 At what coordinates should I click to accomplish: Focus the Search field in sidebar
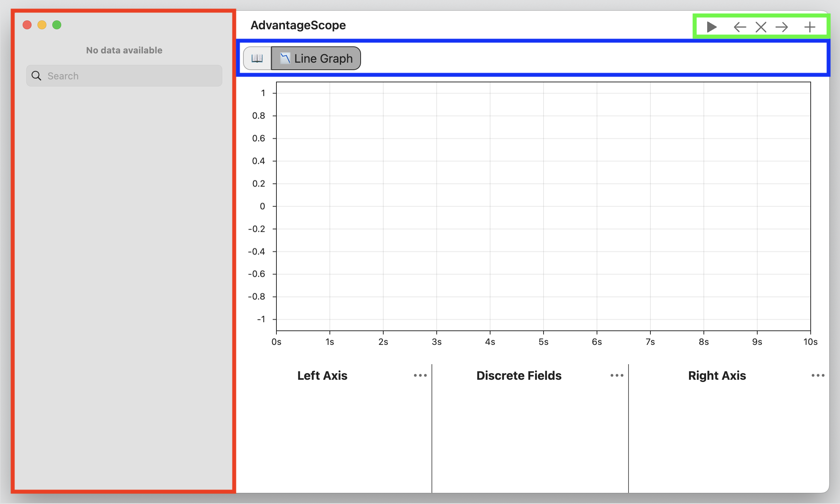pyautogui.click(x=124, y=76)
